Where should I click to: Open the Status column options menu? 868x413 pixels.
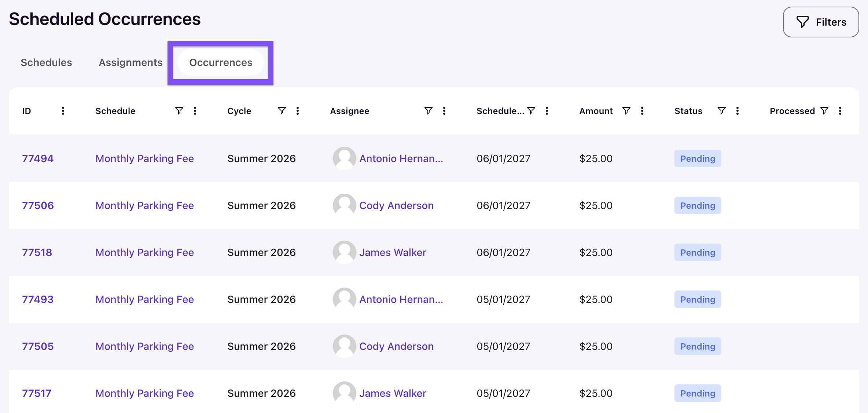(738, 111)
